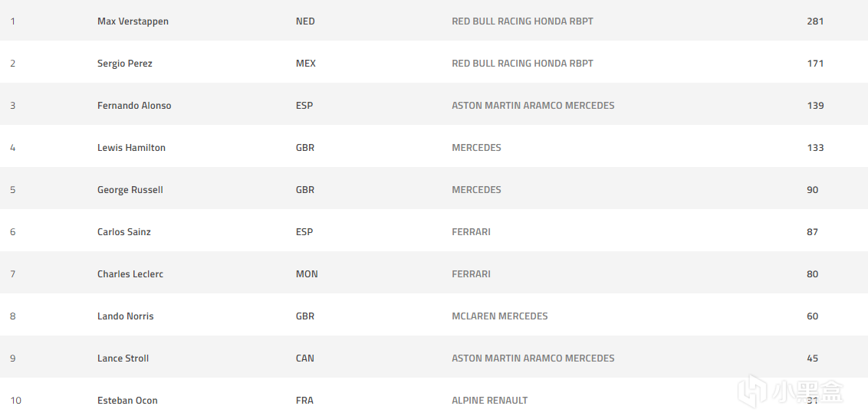The width and height of the screenshot is (868, 419).
Task: Open Lance Stroll driver entry
Action: (x=123, y=358)
